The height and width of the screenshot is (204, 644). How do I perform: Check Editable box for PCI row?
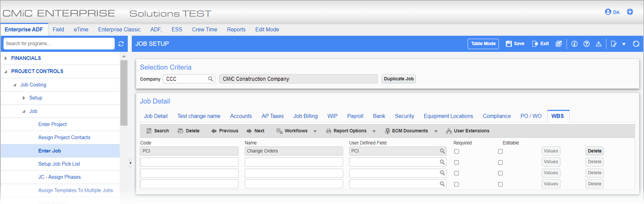(x=500, y=151)
